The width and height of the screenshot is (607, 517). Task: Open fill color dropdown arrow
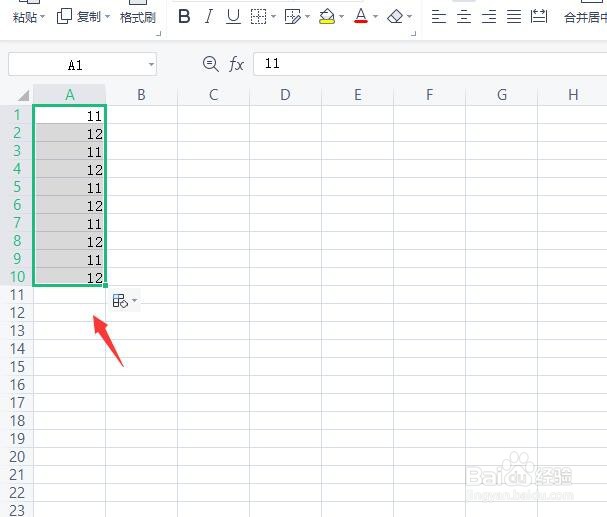(341, 16)
